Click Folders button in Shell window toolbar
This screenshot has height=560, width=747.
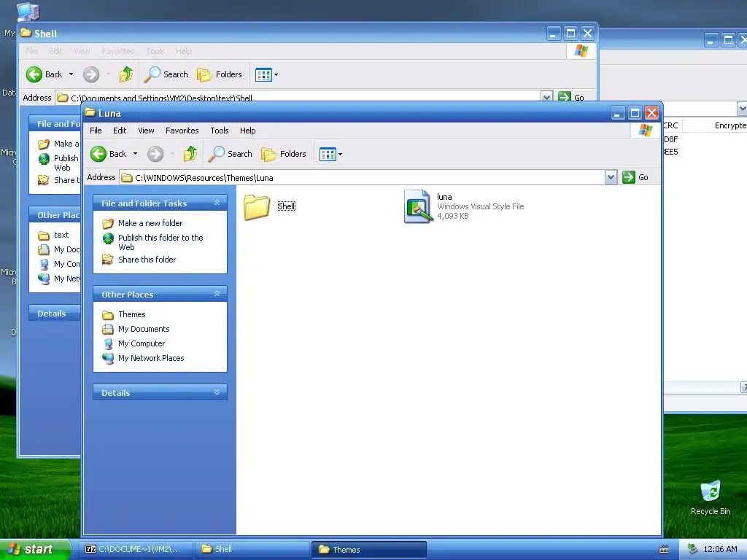click(220, 74)
